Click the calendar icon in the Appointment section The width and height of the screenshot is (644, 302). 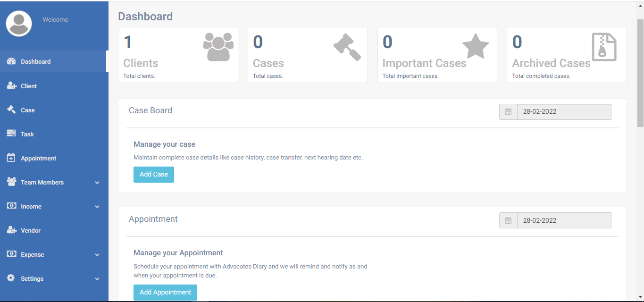click(508, 220)
